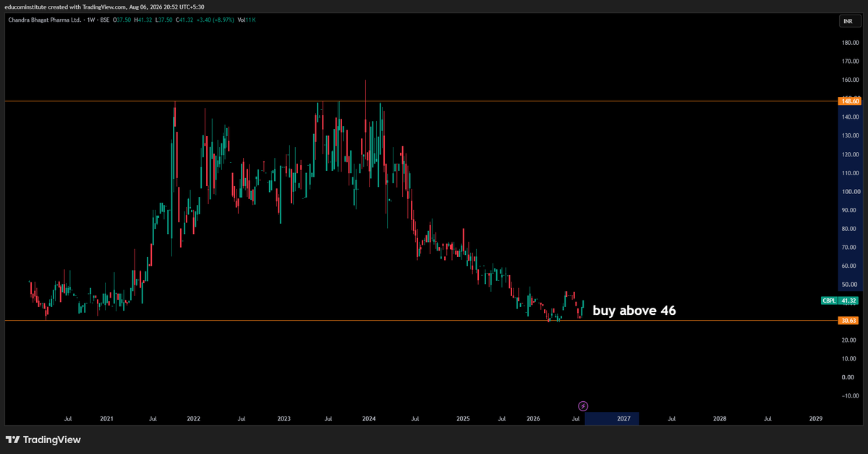Click the Vol 11K volume label
This screenshot has height=454, width=868.
(x=248, y=20)
